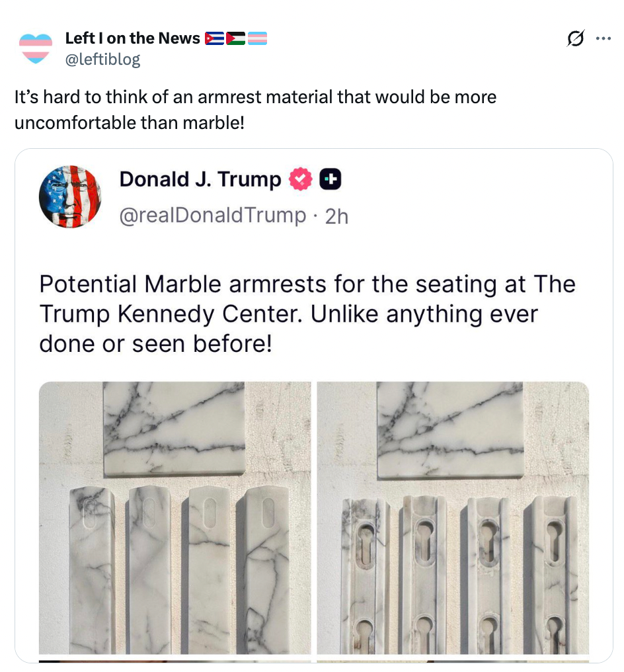The width and height of the screenshot is (624, 672).
Task: Click the Cuban flag emoji
Action: (x=215, y=39)
